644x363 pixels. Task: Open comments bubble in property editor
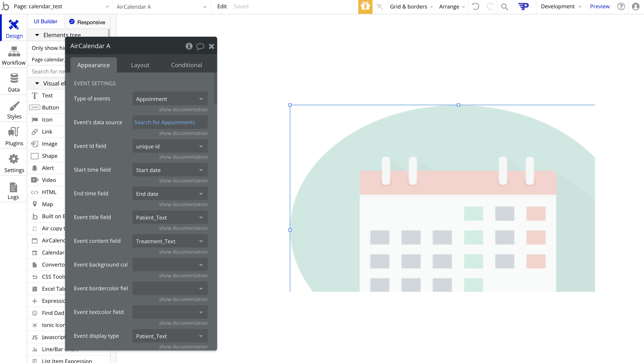[x=200, y=46]
